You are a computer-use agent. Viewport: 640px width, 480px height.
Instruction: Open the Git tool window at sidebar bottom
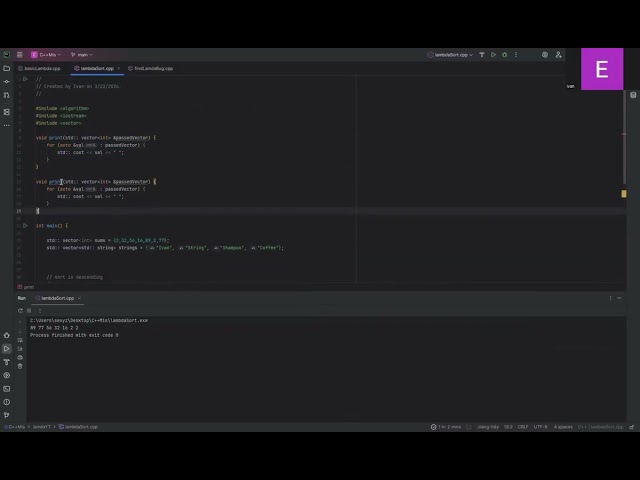coord(7,415)
